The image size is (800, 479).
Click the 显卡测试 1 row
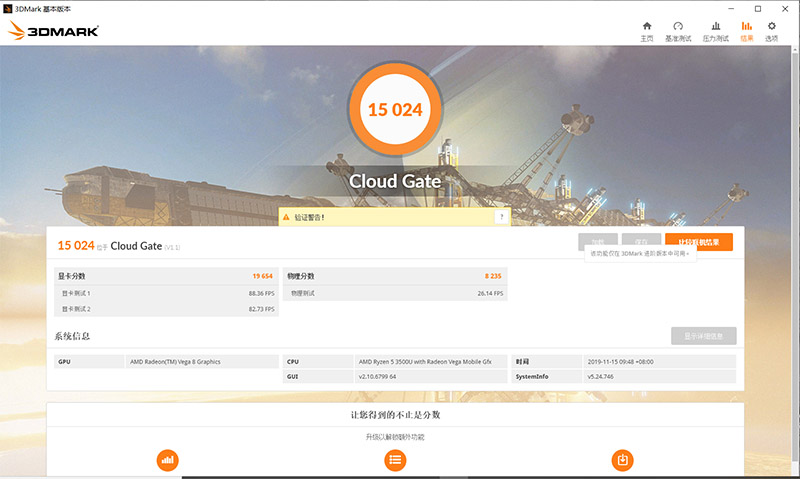[x=166, y=293]
